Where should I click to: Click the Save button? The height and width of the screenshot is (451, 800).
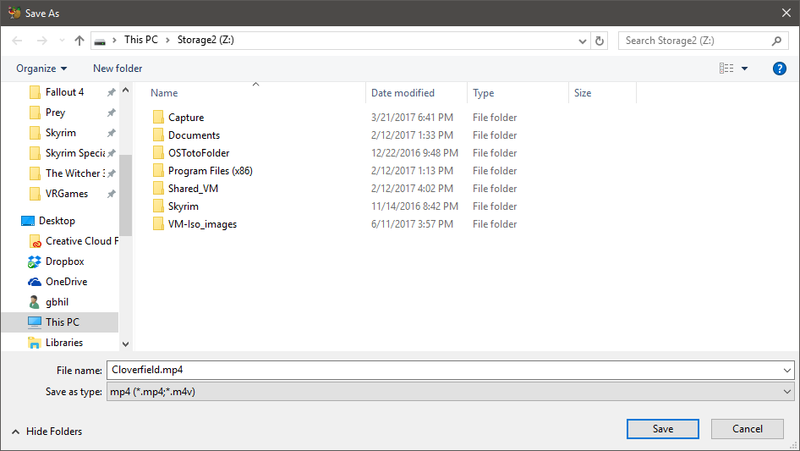point(663,429)
